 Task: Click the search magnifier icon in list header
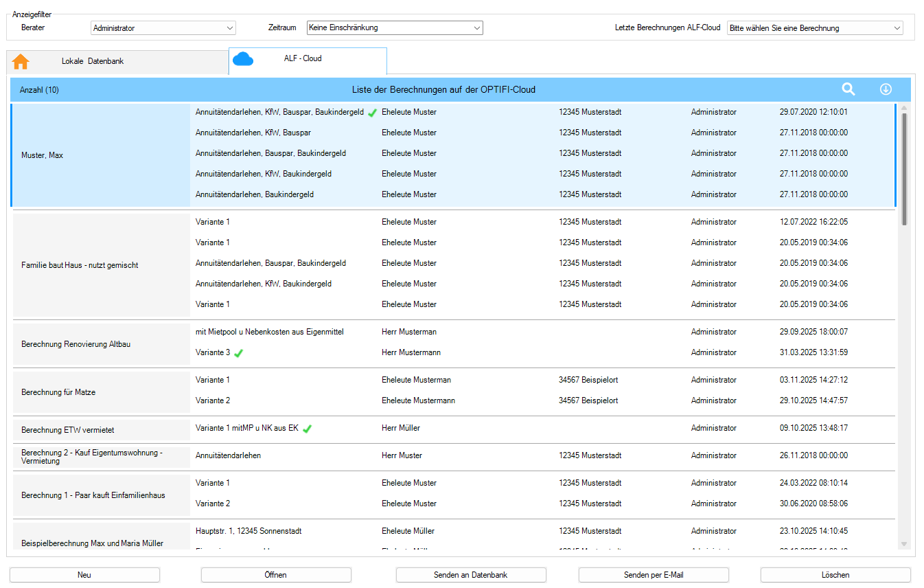tap(848, 89)
